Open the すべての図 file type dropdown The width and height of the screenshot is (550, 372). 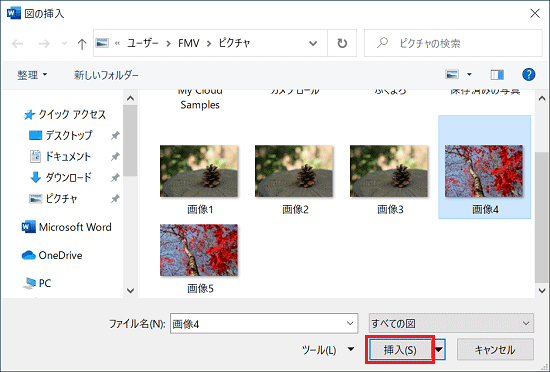[x=451, y=323]
